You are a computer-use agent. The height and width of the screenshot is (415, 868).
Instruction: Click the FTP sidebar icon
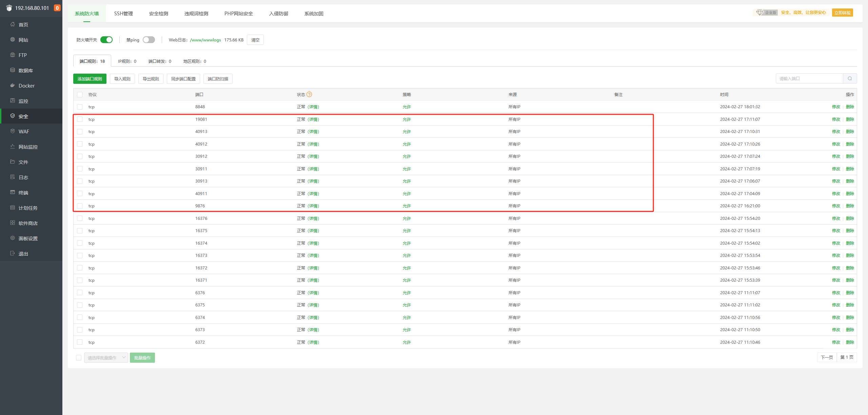[x=13, y=55]
